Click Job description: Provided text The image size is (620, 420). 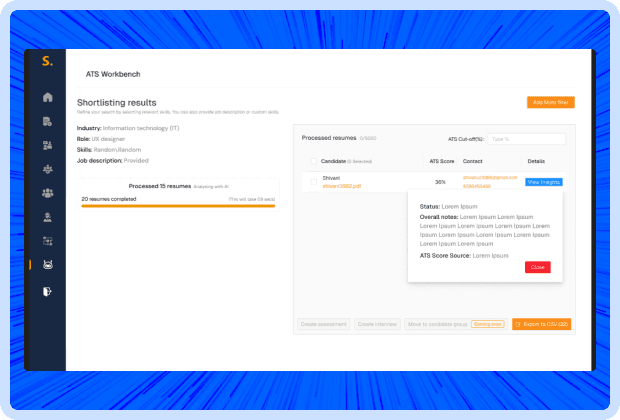113,161
